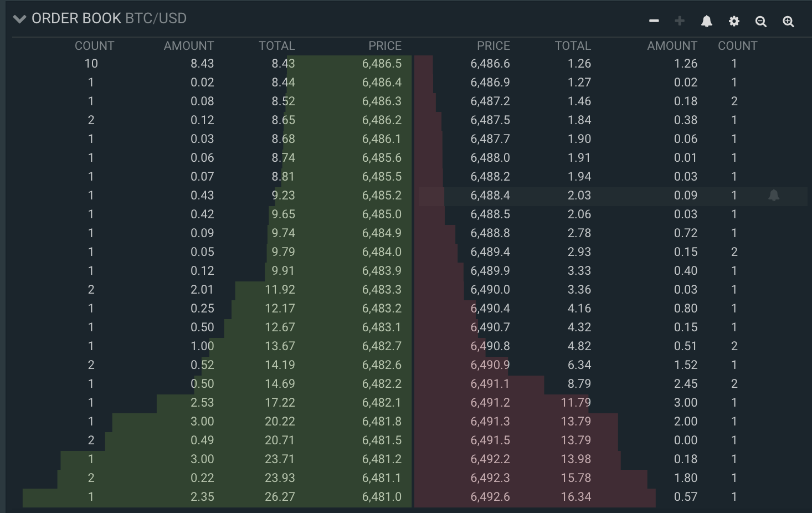
Task: Open alerts via header bell icon
Action: click(x=707, y=21)
